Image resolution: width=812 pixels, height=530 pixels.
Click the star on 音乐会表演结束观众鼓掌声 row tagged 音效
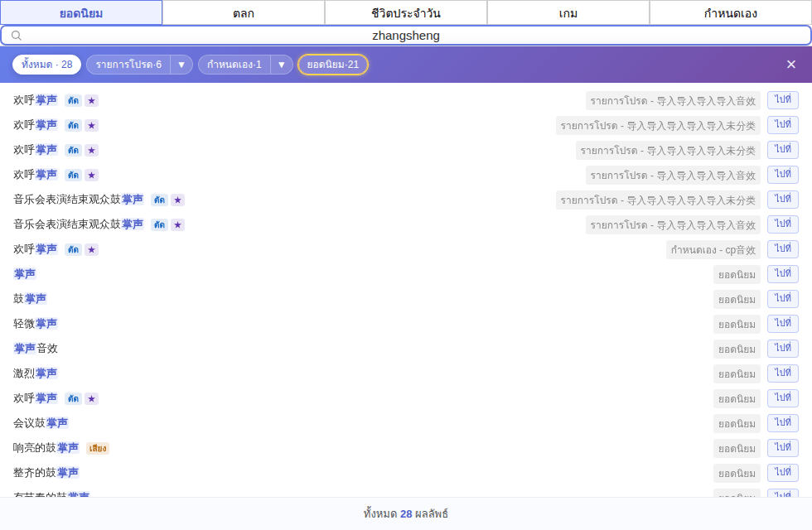point(177,224)
